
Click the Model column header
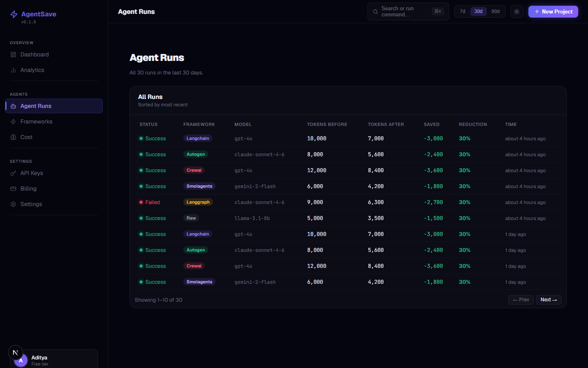tap(243, 124)
